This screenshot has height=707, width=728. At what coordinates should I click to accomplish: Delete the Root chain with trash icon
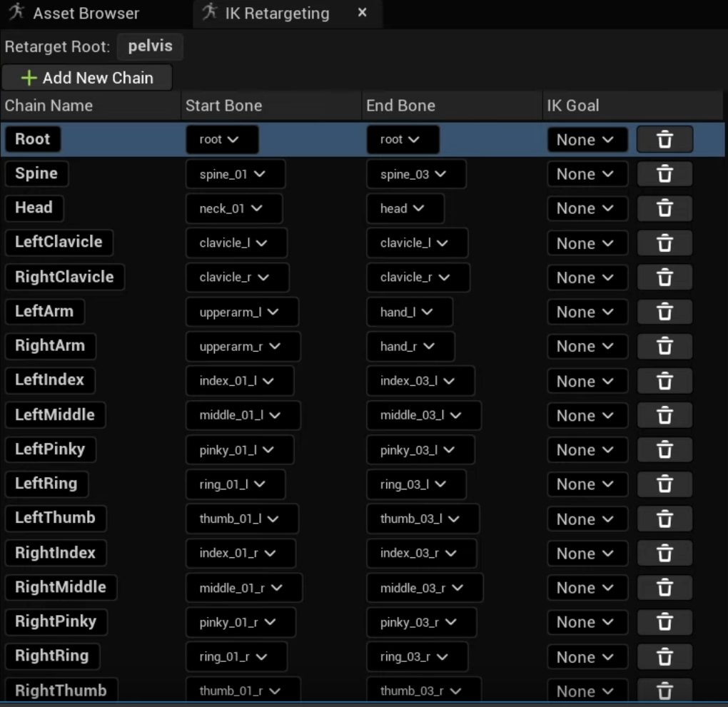(x=664, y=139)
